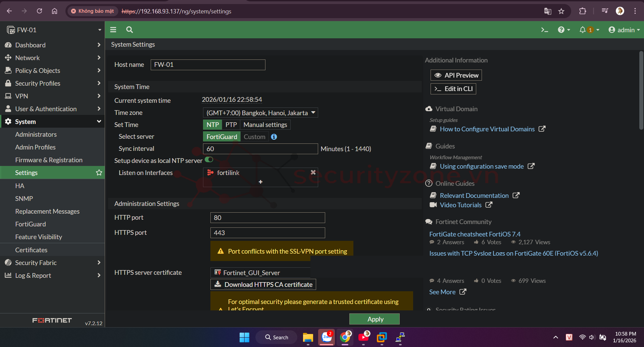This screenshot has height=347, width=644.
Task: Open the CLI console icon in header
Action: (544, 30)
